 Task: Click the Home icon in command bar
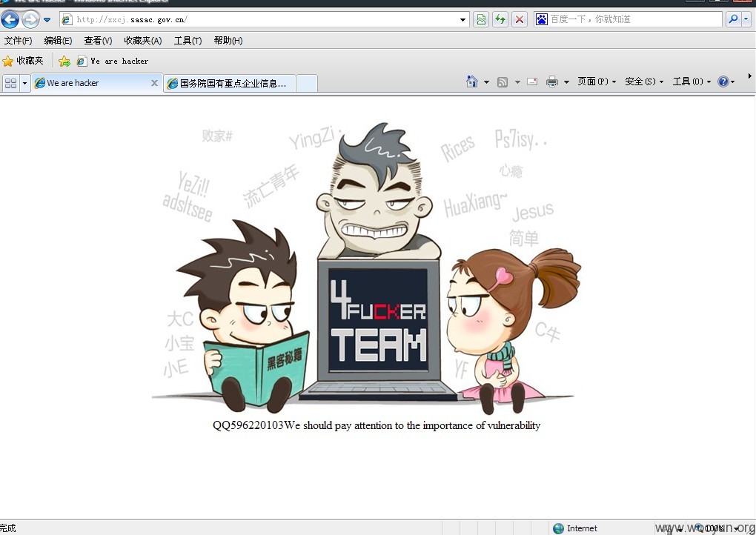(x=471, y=82)
